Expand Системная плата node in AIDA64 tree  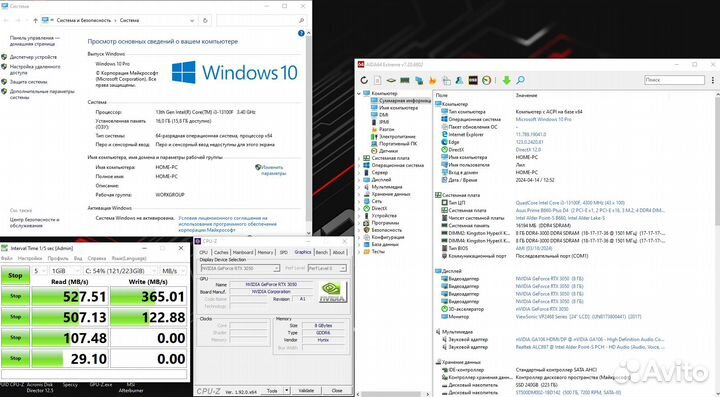(359, 158)
